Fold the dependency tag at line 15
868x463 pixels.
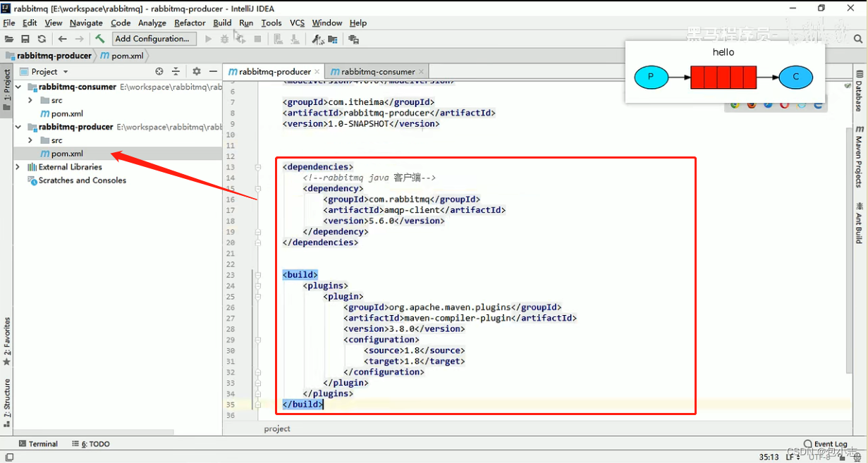coord(259,189)
